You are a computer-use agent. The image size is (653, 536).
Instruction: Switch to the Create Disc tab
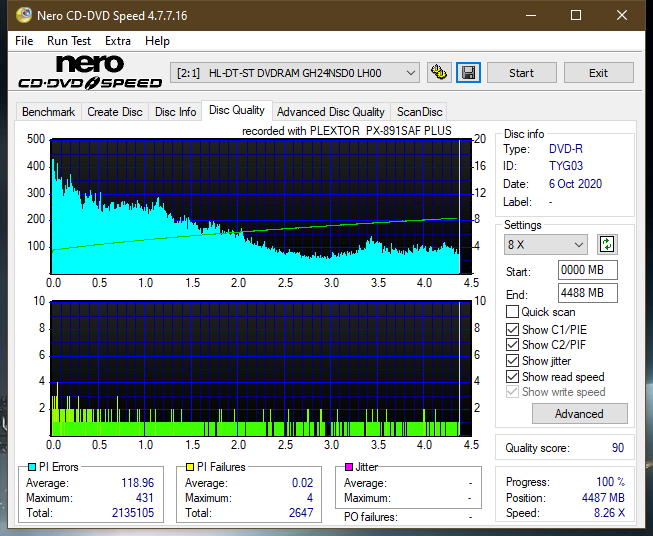coord(115,112)
